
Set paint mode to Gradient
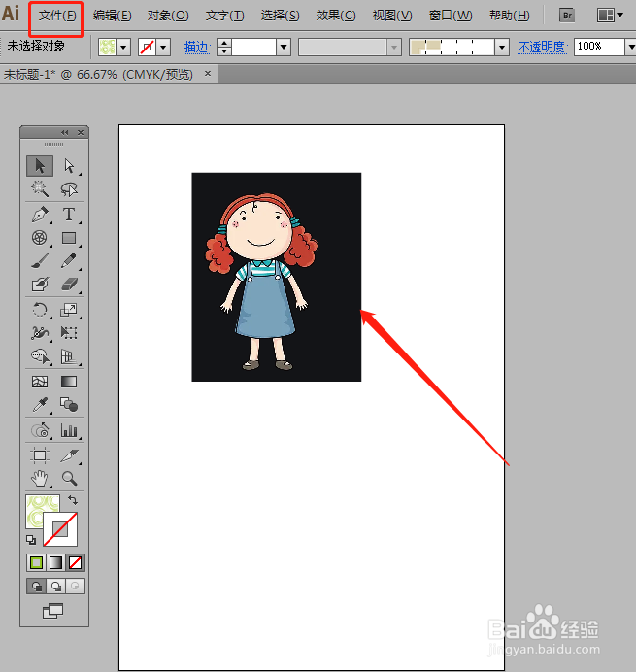click(55, 562)
